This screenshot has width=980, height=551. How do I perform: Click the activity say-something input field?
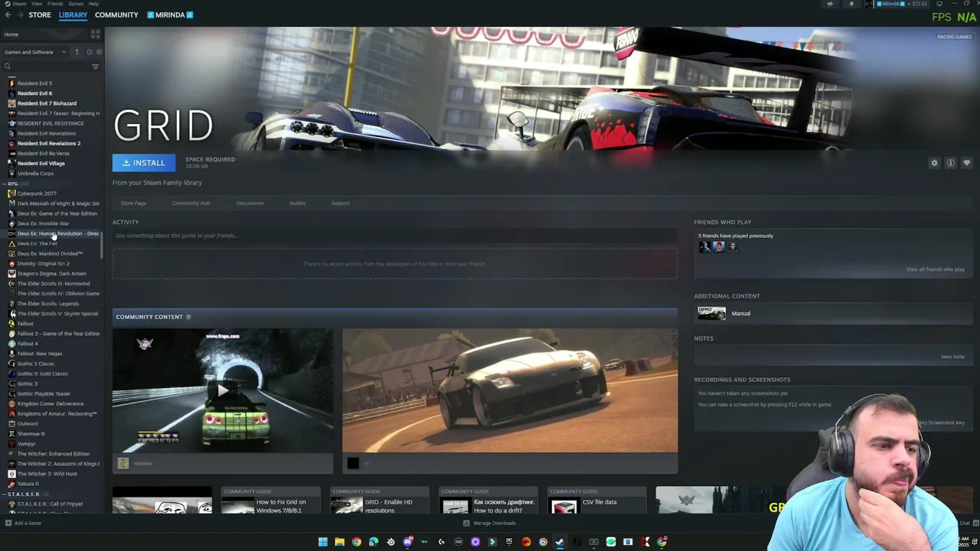(x=395, y=236)
